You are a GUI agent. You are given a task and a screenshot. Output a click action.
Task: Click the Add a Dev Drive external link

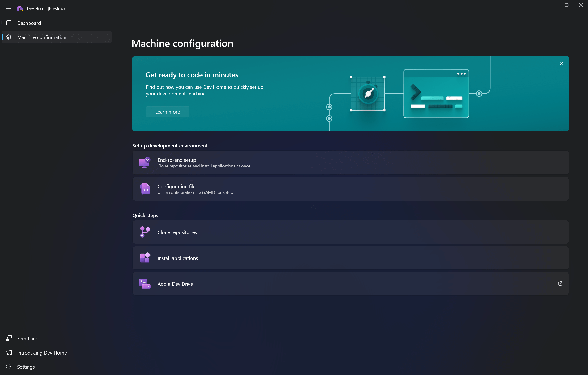(560, 284)
